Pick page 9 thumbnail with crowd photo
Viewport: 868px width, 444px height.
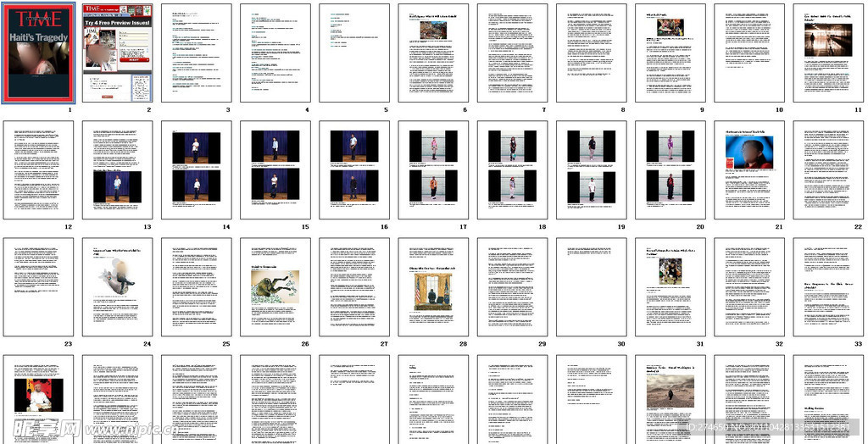pyautogui.click(x=670, y=53)
